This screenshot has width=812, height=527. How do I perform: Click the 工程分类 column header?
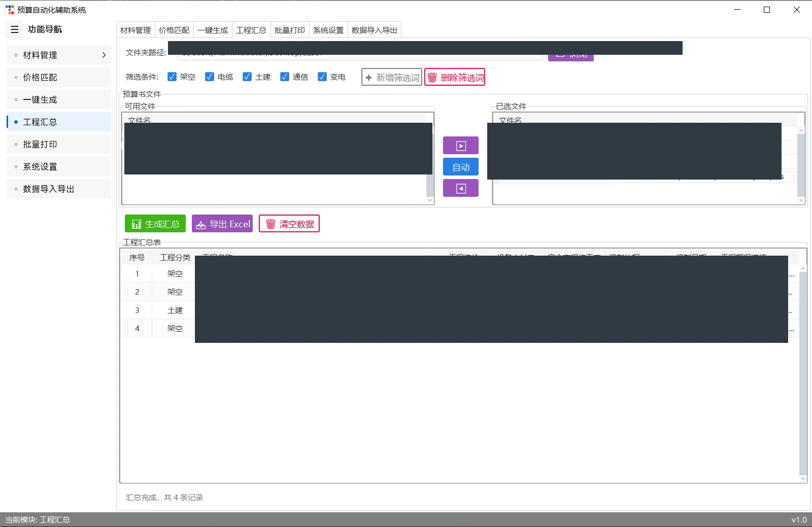[175, 257]
